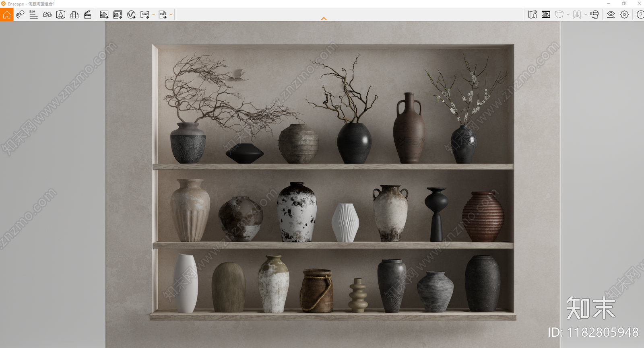
Task: Export a single screenshot render
Action: [104, 15]
